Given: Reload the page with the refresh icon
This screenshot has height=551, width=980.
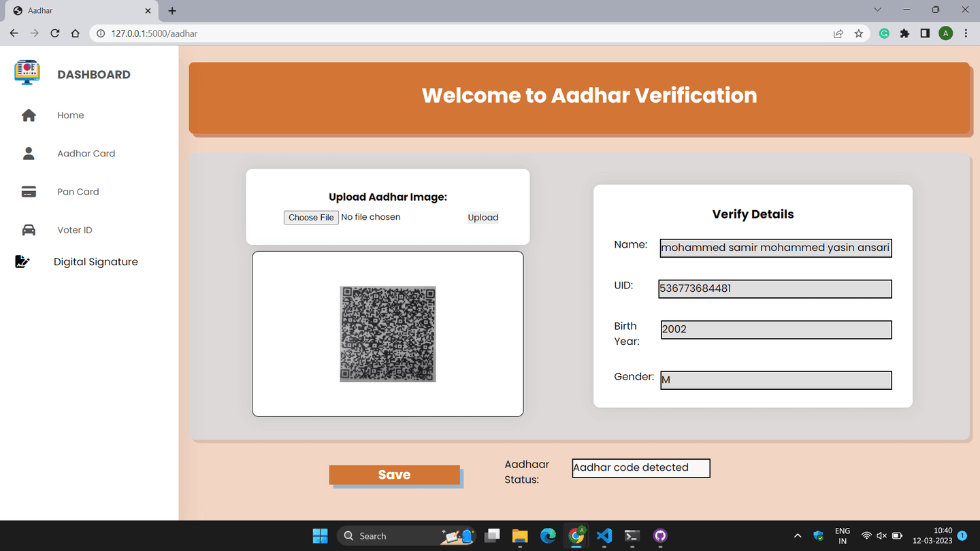Looking at the screenshot, I should point(55,33).
